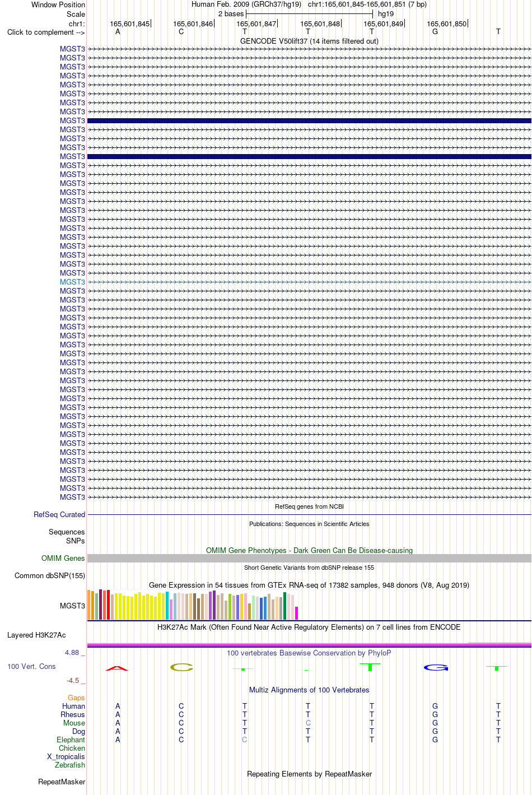Click the 'Layered H3K27Ac' track label
This screenshot has height=795, width=532.
[36, 635]
